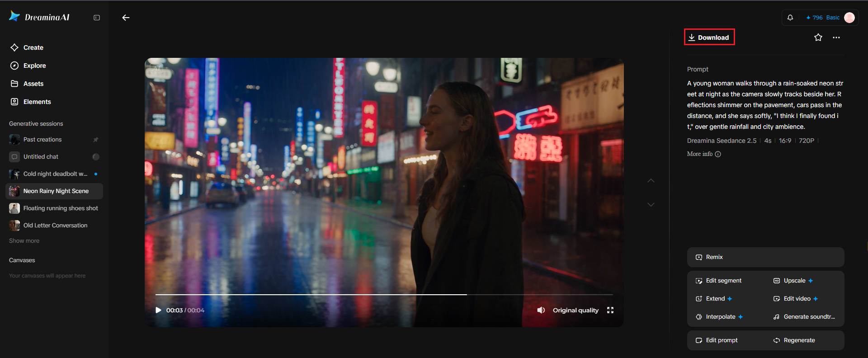
Task: Expand More info details
Action: coord(704,154)
